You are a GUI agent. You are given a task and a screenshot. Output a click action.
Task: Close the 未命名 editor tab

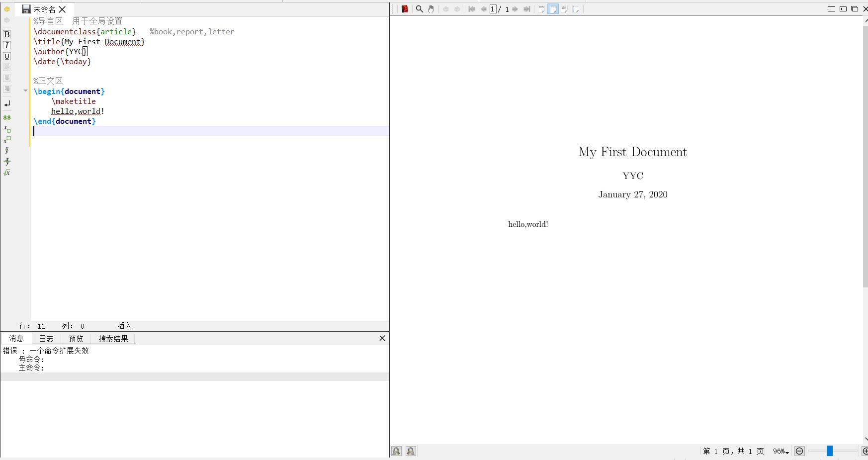point(62,9)
